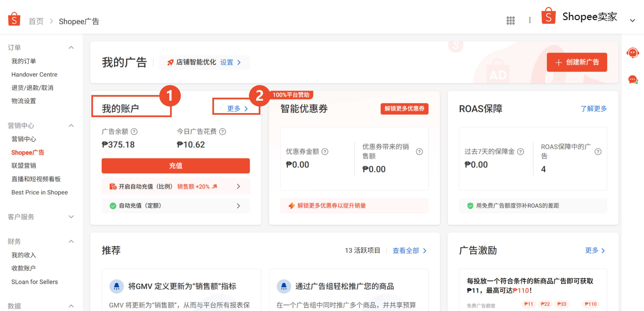Open the apps grid menu icon
Viewport: 644px width, 311px height.
coord(510,20)
